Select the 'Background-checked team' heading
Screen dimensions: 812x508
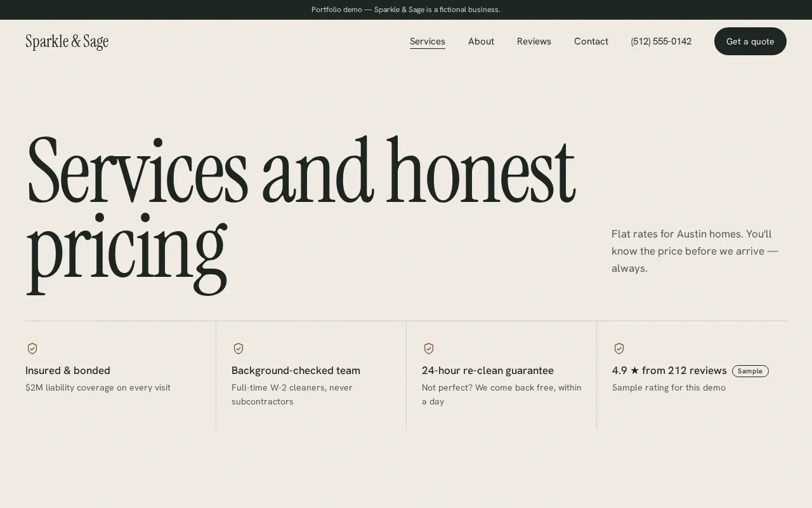click(x=296, y=370)
